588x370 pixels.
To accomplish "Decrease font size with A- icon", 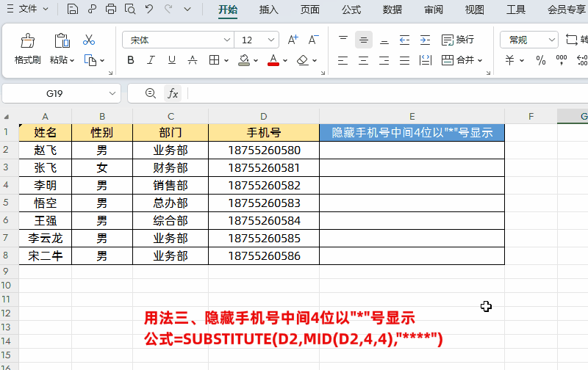I will point(313,40).
